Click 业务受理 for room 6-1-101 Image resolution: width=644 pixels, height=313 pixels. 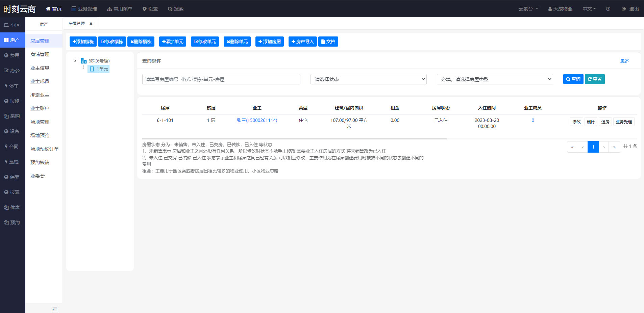[624, 122]
